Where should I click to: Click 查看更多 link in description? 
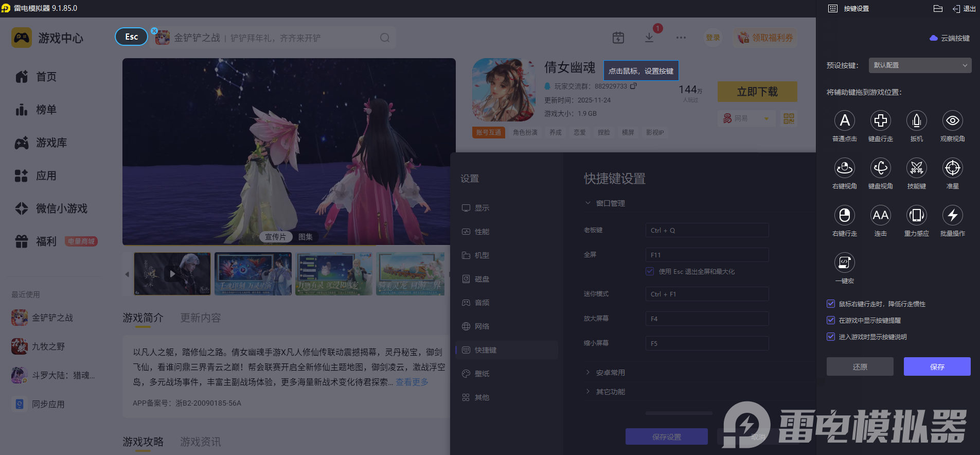(412, 382)
